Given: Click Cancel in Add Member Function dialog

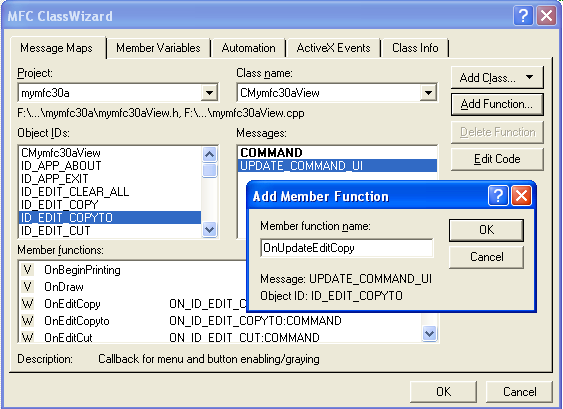Looking at the screenshot, I should 486,257.
